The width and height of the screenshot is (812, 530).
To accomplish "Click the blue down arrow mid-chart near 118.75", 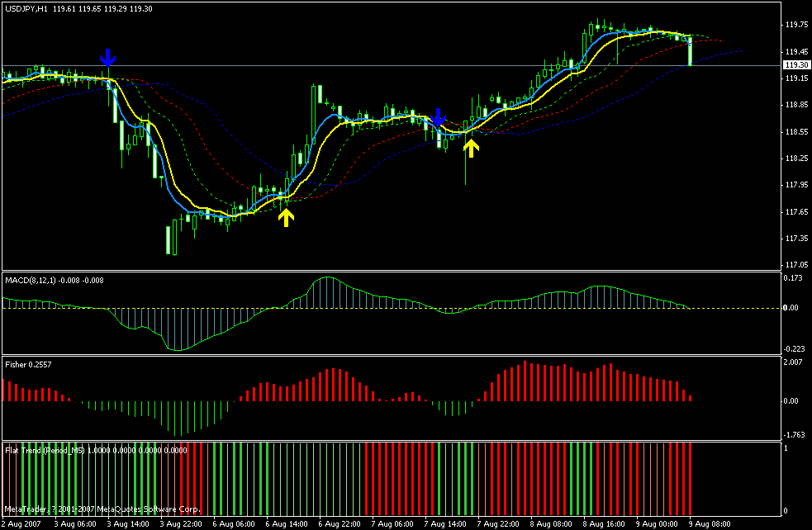I will pyautogui.click(x=439, y=116).
